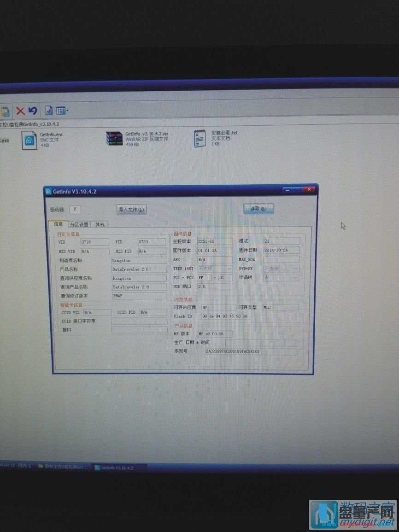Image resolution: width=399 pixels, height=532 pixels.
Task: Select the GetInfo_v3.10.4.2.zip WinRAR archive icon
Action: coord(114,139)
